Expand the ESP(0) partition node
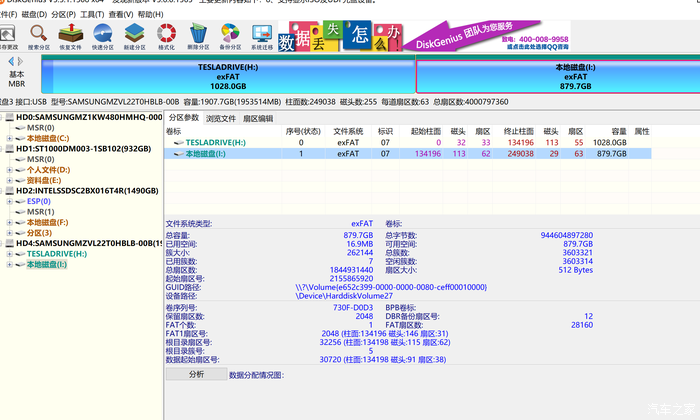Image resolution: width=700 pixels, height=420 pixels. coord(9,201)
